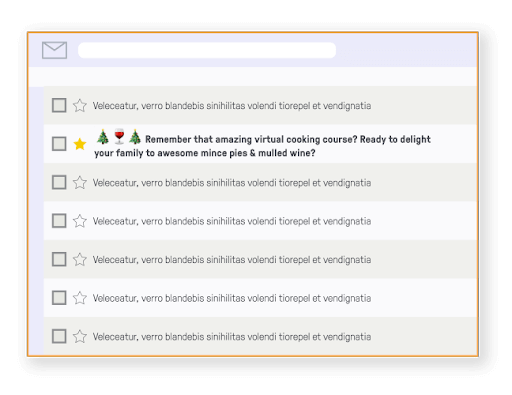
Task: Open the last Veleceatur email in list
Action: point(260,336)
